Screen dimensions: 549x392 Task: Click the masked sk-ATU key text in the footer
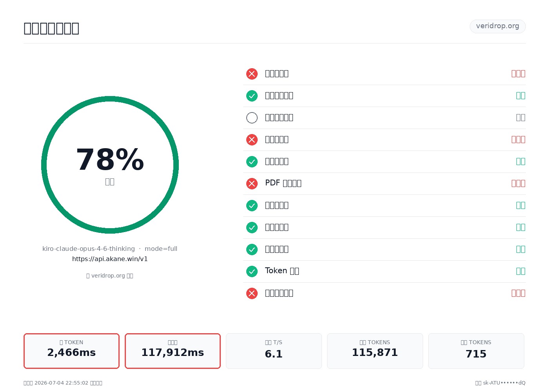(x=504, y=383)
